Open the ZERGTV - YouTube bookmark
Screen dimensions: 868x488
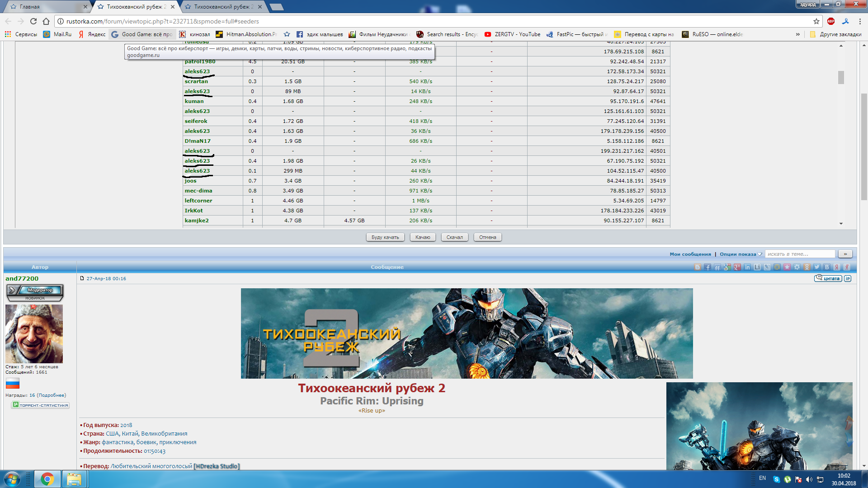[x=512, y=34]
